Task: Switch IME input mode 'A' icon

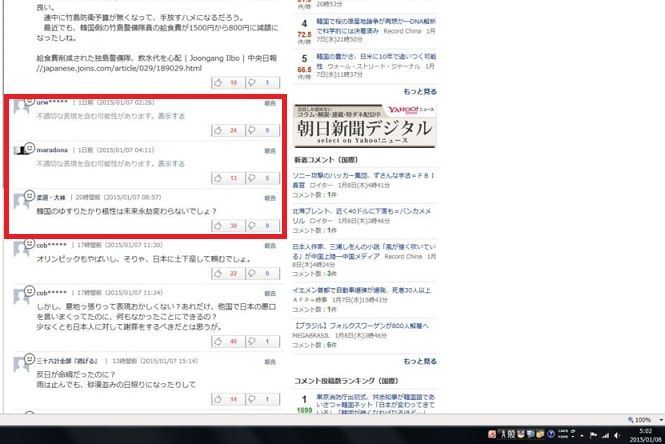Action: point(503,434)
